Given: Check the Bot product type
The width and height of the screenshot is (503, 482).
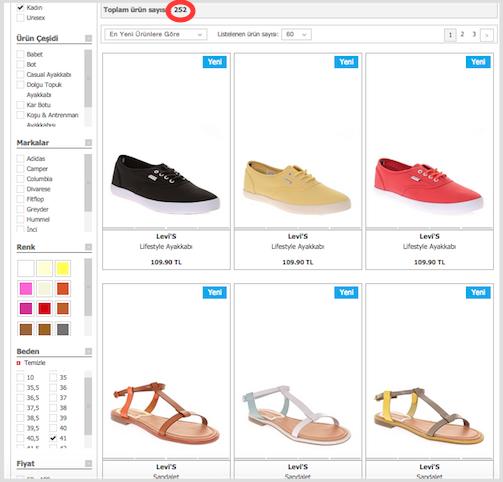Looking at the screenshot, I should (20, 64).
